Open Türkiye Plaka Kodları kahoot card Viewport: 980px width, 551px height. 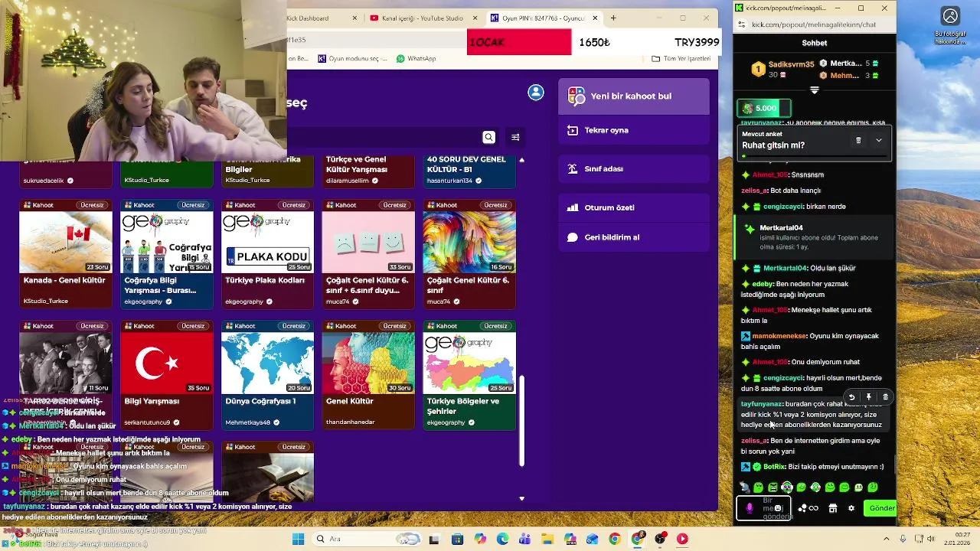tap(267, 254)
